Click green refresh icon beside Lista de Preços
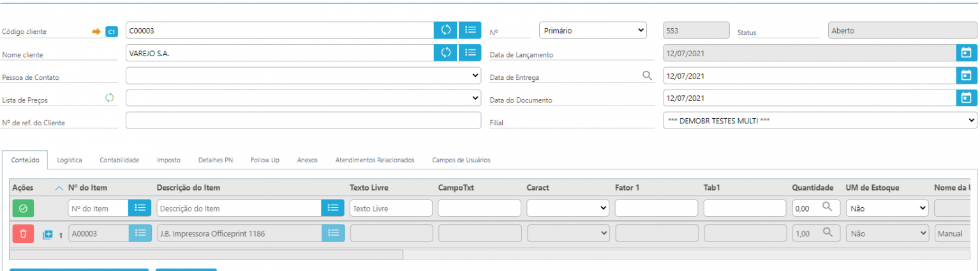Viewport: 980px width, 271px height. 110,98
